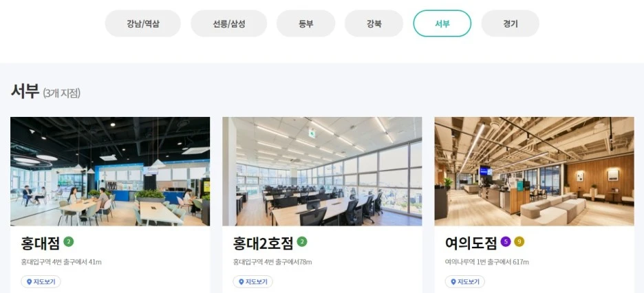Click the green line 2 badge beside 홍대2호점
The image size is (644, 293).
(302, 241)
